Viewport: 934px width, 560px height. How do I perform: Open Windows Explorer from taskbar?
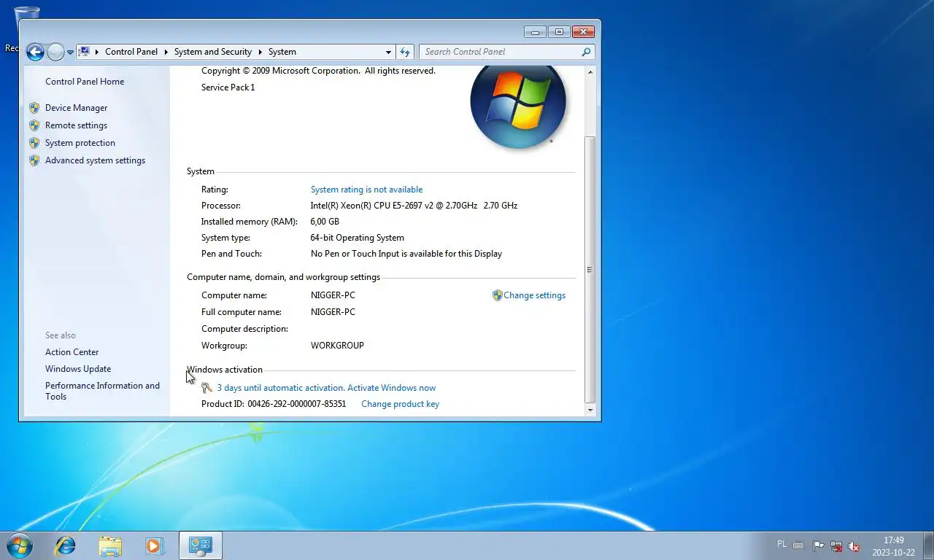coord(110,545)
